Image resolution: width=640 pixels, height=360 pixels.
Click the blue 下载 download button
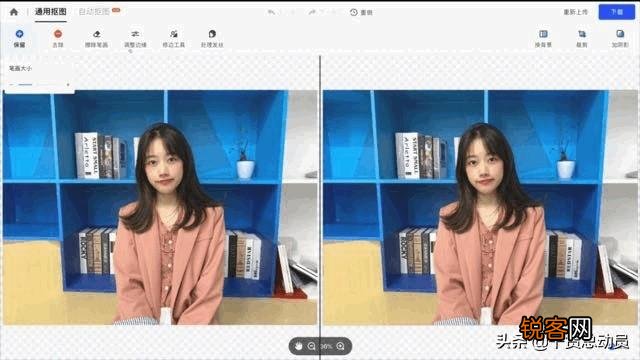pyautogui.click(x=617, y=12)
